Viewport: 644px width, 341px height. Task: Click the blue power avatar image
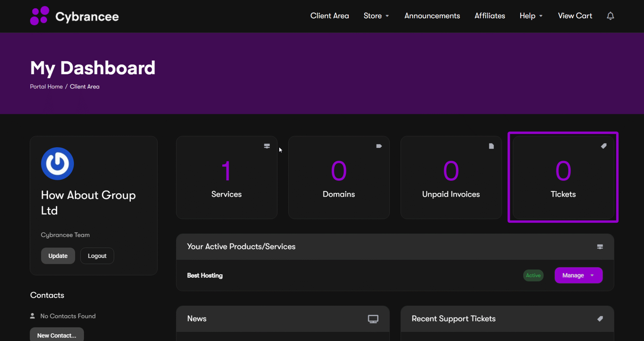(x=58, y=164)
